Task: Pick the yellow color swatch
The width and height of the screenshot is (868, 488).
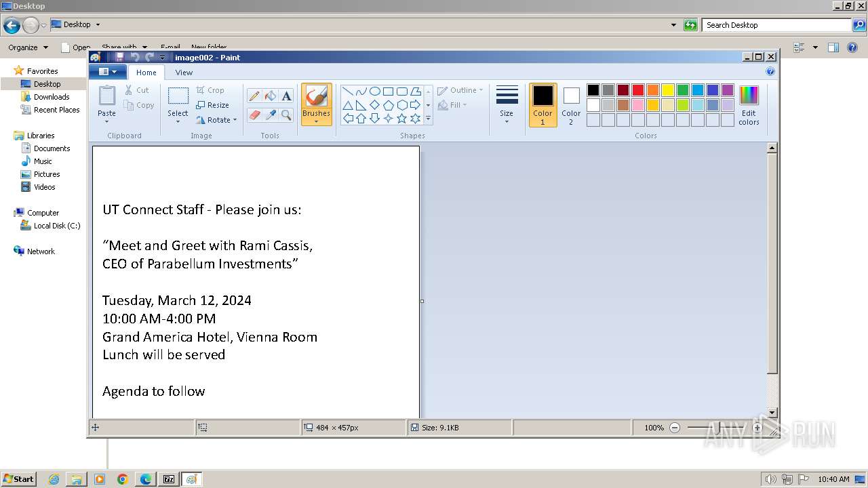Action: [x=668, y=90]
